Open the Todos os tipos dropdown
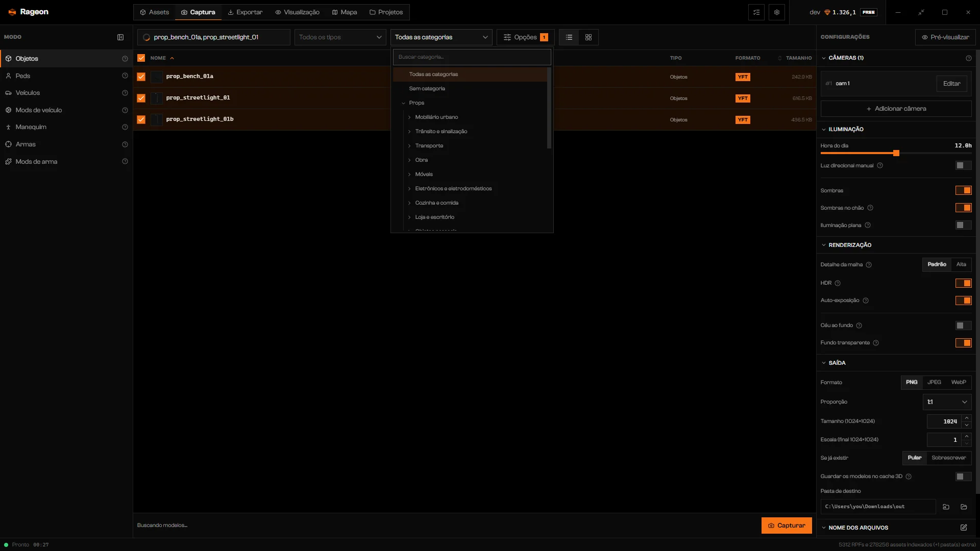The image size is (980, 551). (340, 37)
